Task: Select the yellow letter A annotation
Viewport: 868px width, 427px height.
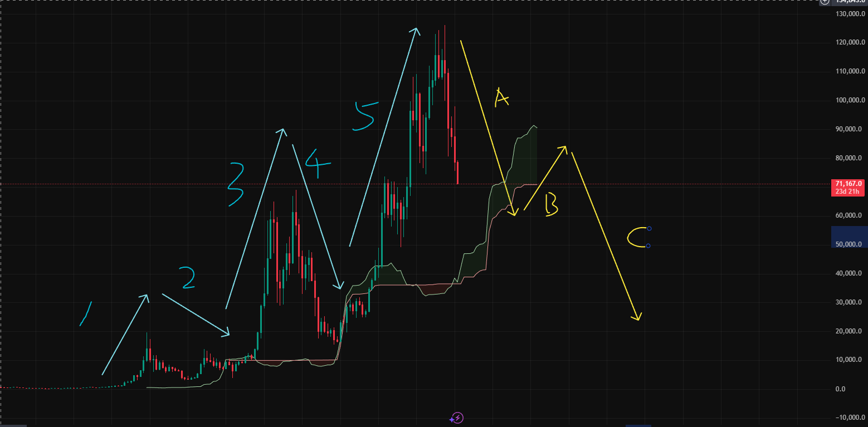Action: tap(501, 98)
